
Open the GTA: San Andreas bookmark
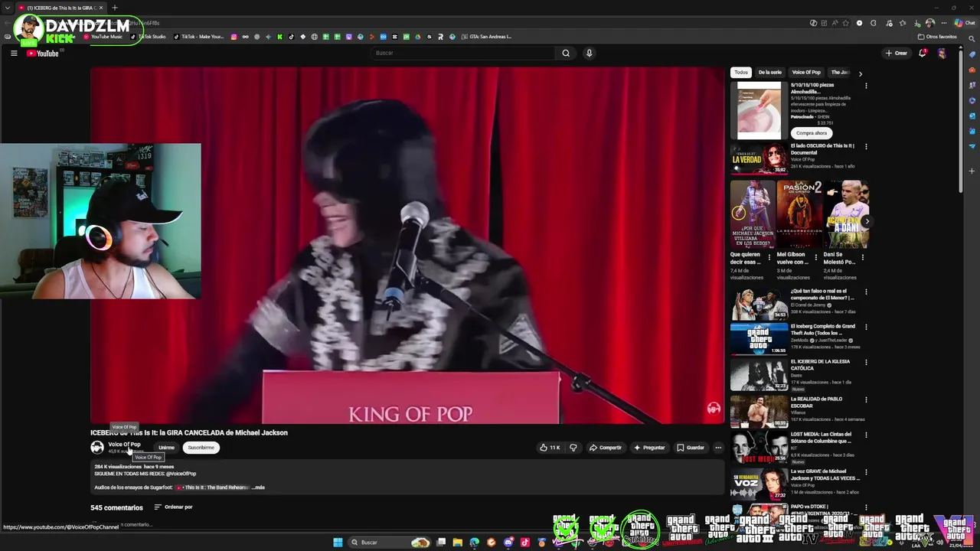[x=485, y=37]
